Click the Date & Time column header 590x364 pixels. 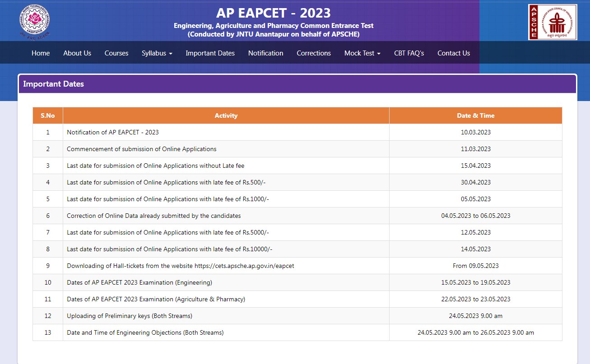coord(476,115)
